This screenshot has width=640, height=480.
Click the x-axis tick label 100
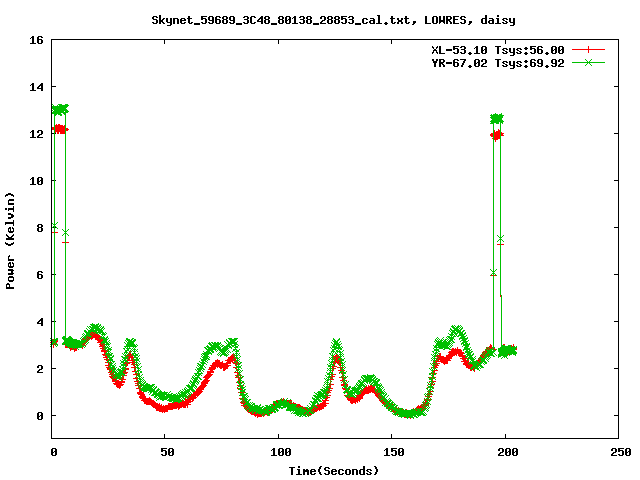pos(281,452)
